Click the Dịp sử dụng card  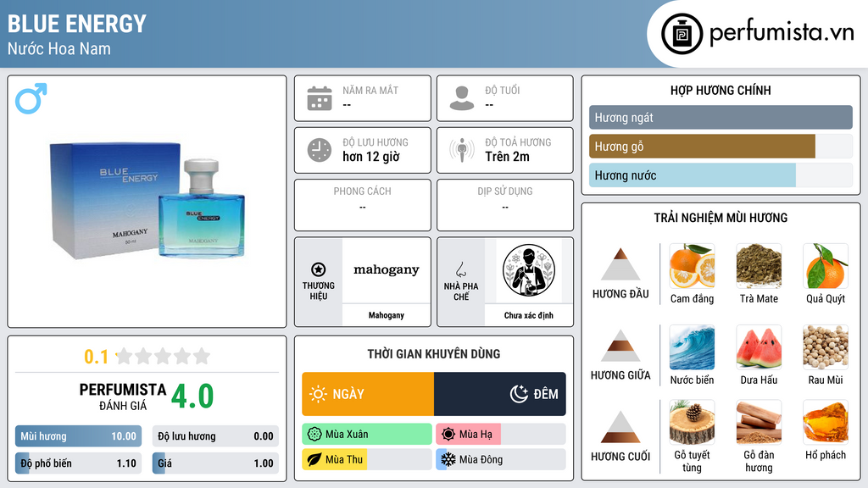tap(505, 205)
